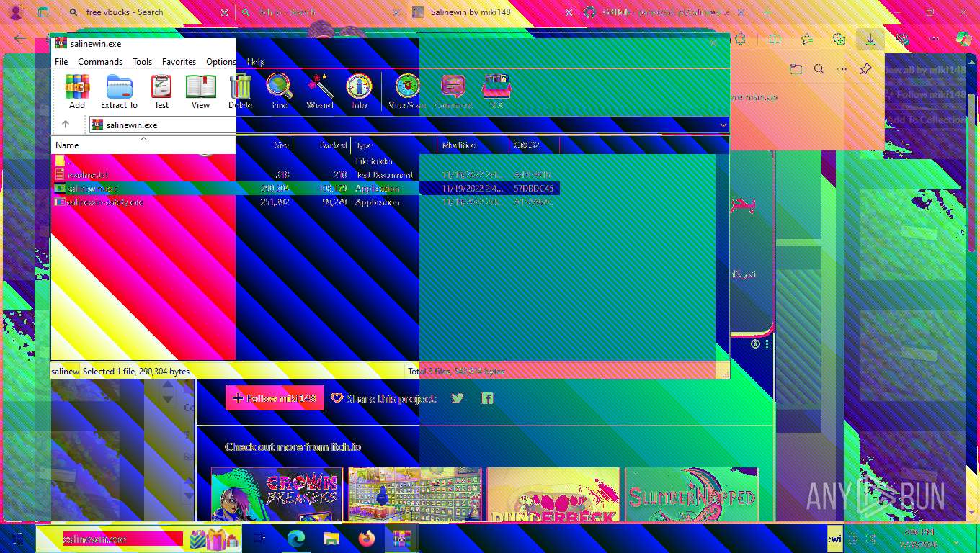This screenshot has width=980, height=553.
Task: Click the pink 'Follow miki148' button
Action: [275, 398]
